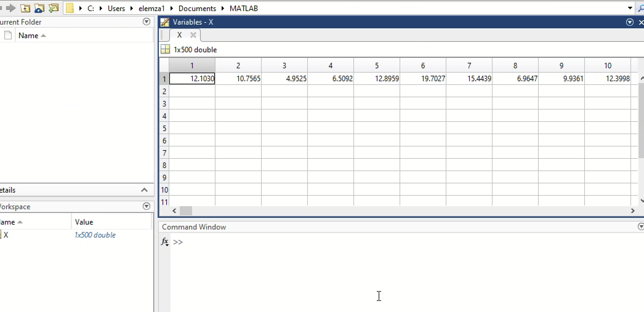Click the 1x500 double value in Workspace
Image resolution: width=644 pixels, height=312 pixels.
95,235
